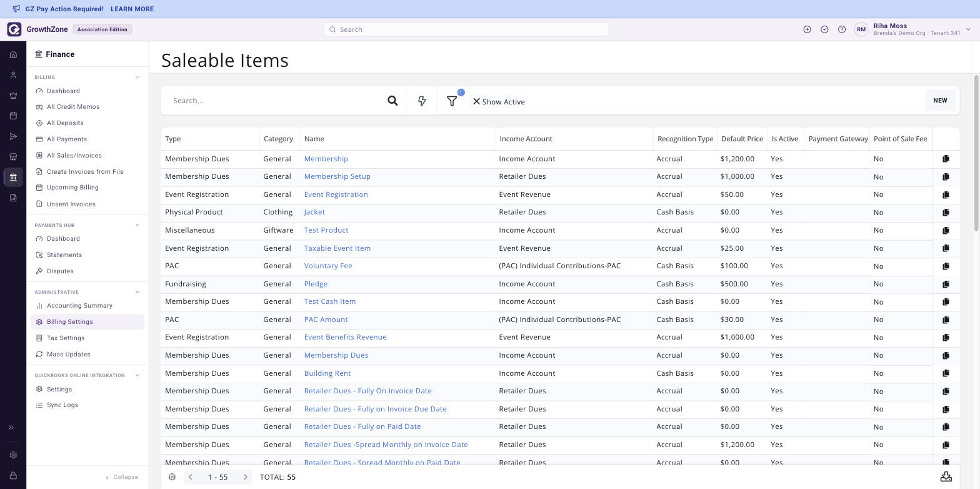
Task: Sort by Default Price column header
Action: [x=742, y=139]
